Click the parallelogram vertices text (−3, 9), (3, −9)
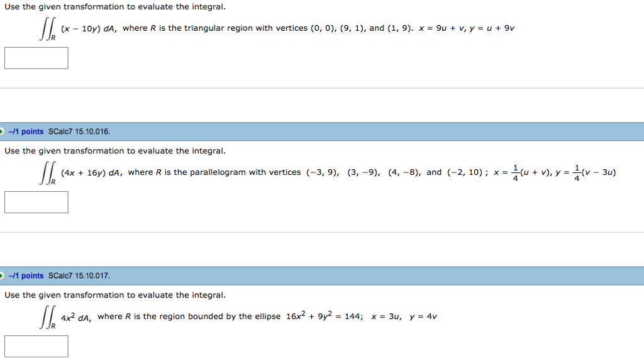 tap(343, 172)
